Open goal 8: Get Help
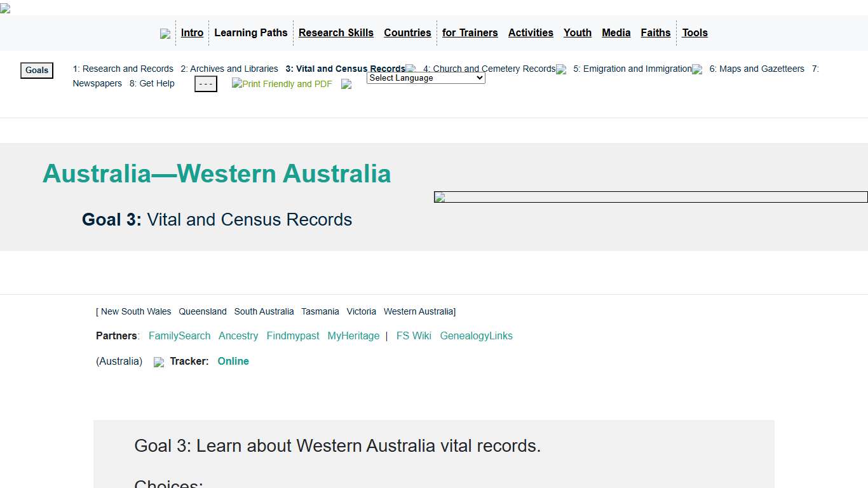 152,83
